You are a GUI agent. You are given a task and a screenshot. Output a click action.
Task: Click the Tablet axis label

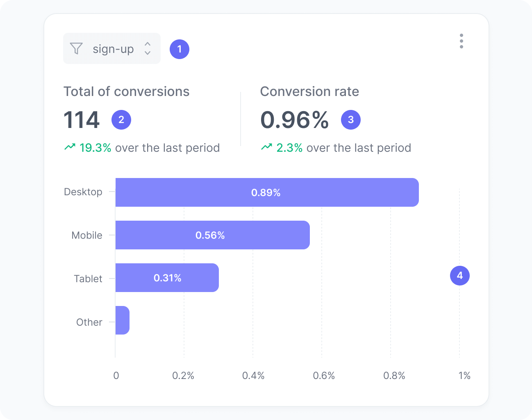[88, 278]
